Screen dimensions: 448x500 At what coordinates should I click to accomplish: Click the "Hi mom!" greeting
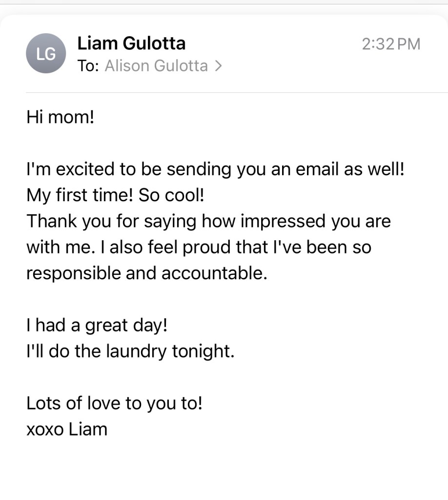click(60, 118)
